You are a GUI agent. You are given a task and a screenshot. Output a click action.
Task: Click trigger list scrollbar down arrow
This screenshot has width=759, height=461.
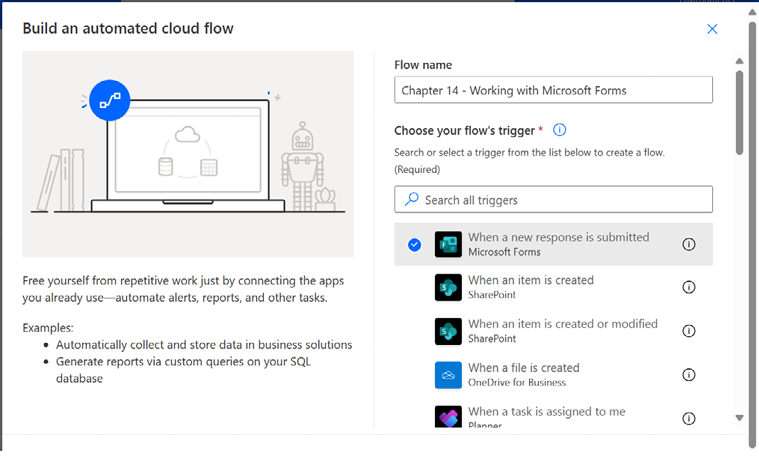click(739, 418)
